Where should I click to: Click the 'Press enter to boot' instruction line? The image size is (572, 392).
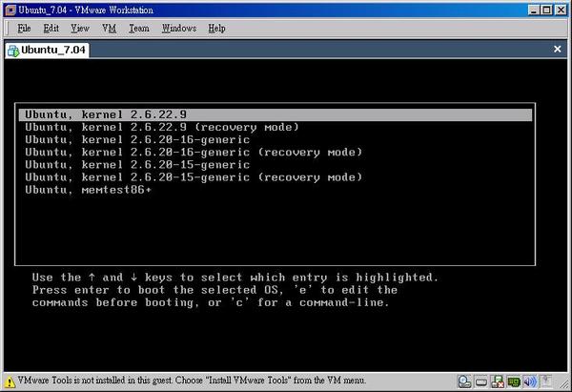214,290
